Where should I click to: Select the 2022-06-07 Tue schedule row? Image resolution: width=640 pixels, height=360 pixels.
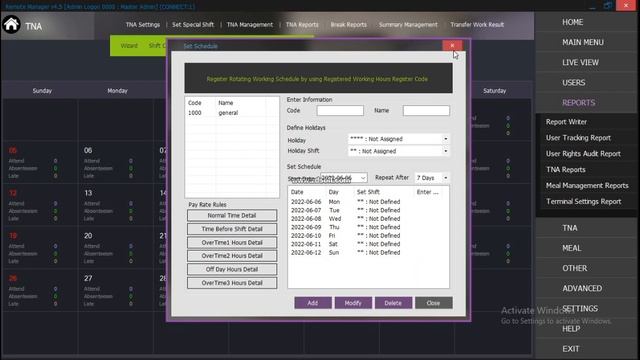click(x=368, y=210)
